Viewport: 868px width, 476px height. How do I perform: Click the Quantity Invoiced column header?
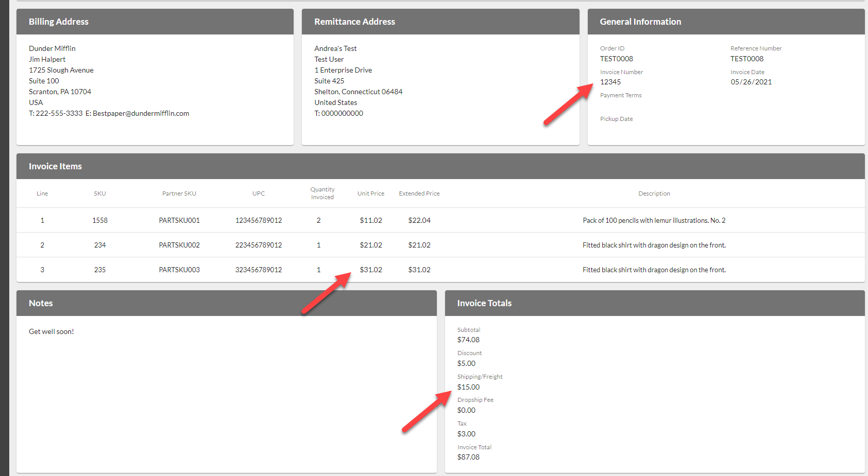click(322, 193)
